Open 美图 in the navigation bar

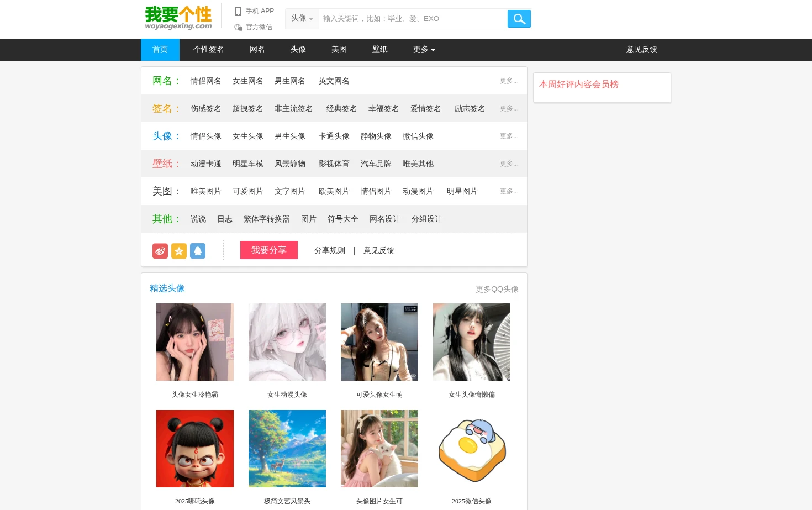click(x=339, y=50)
